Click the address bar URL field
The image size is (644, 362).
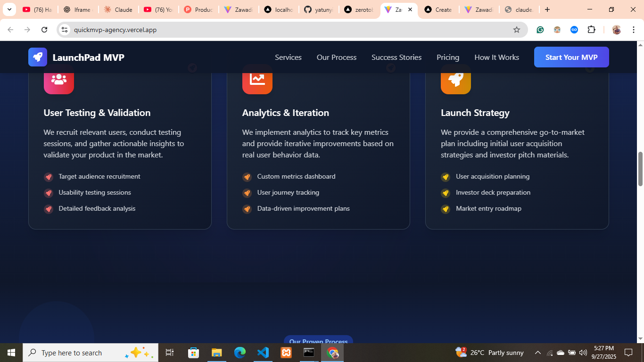pos(292,30)
